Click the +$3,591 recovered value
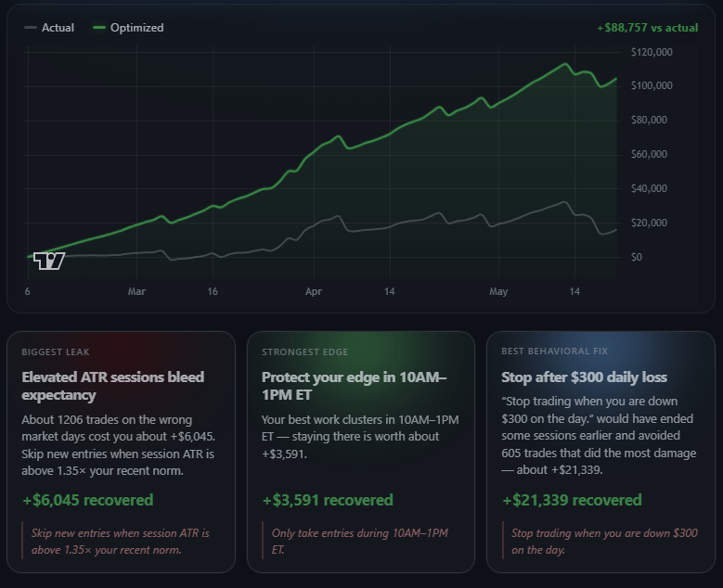Screen dimensions: 723x588 [328, 500]
